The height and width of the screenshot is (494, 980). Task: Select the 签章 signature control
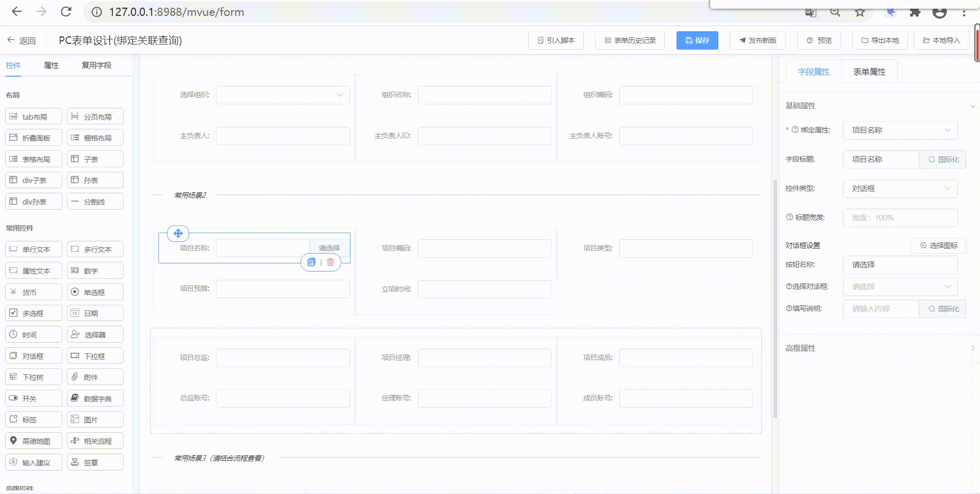point(95,462)
